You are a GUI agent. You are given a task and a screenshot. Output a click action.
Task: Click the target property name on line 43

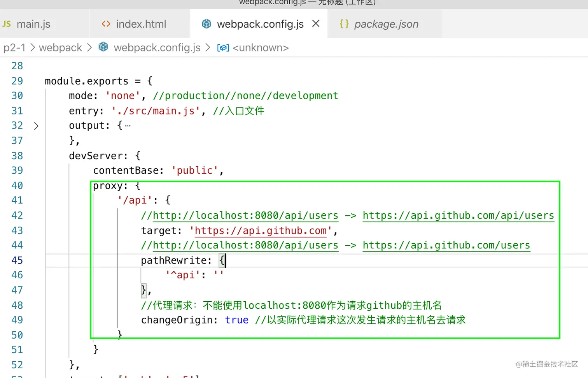point(159,231)
